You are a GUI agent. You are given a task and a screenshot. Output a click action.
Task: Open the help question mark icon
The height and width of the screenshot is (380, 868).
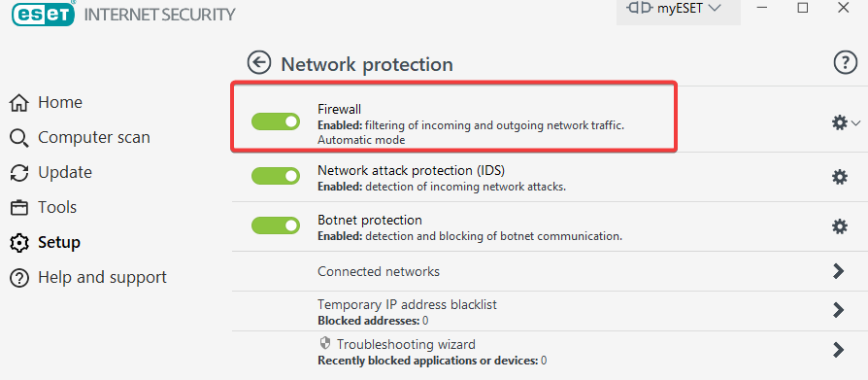pyautogui.click(x=845, y=63)
